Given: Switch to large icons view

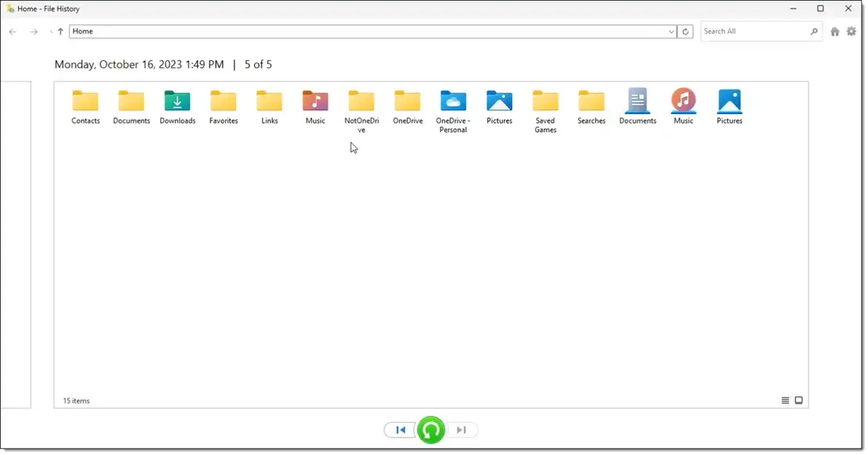Looking at the screenshot, I should pyautogui.click(x=798, y=400).
